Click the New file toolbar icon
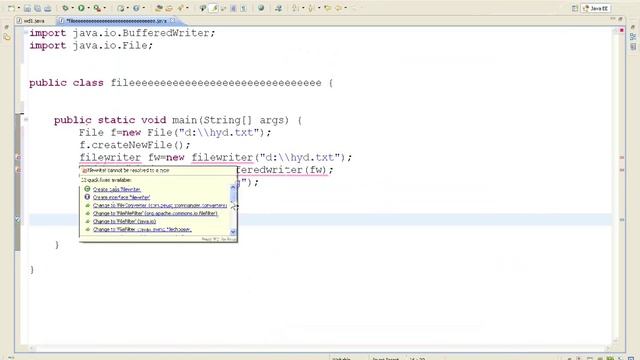 [11, 8]
